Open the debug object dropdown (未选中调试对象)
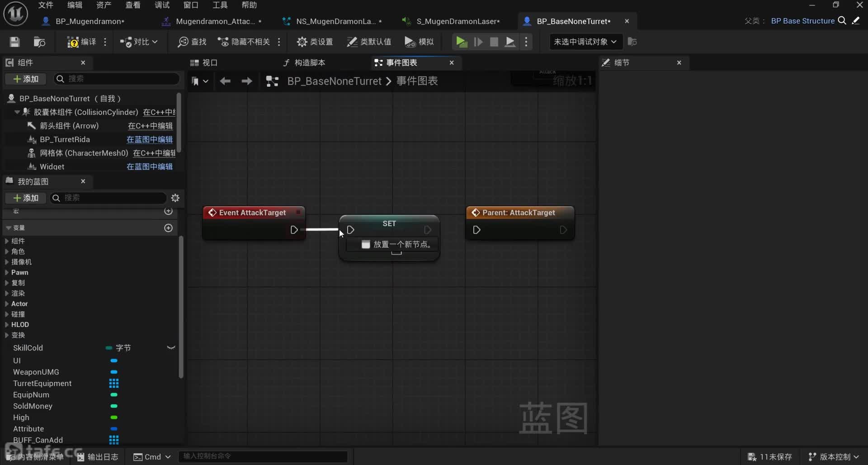Screen dimensions: 868x465 pos(585,42)
